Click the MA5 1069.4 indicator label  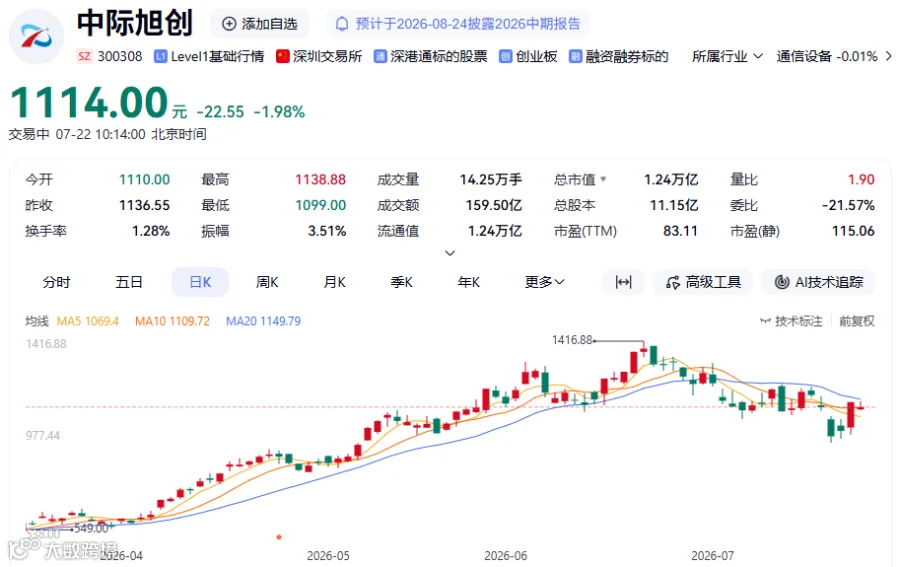pyautogui.click(x=87, y=321)
